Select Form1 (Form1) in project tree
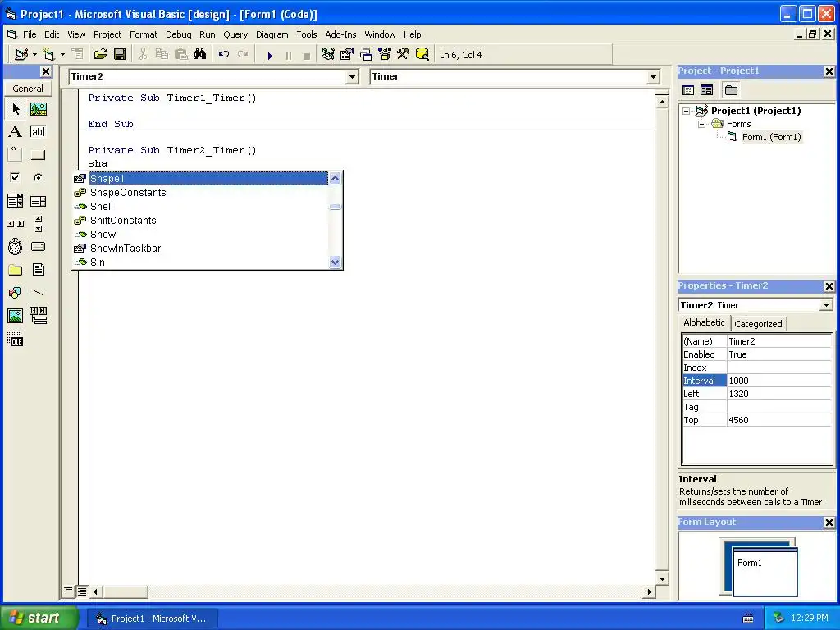 771,137
